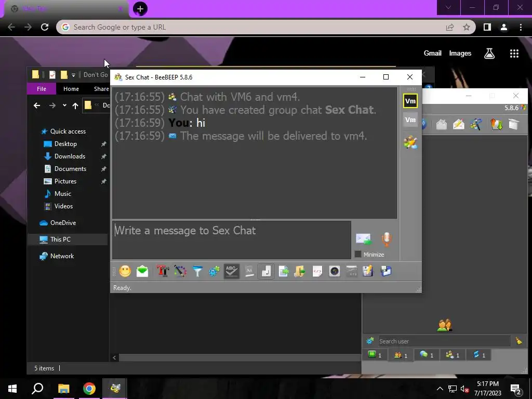Open the Home tab in File Explorer
Screen dimensions: 532x399
(71, 89)
